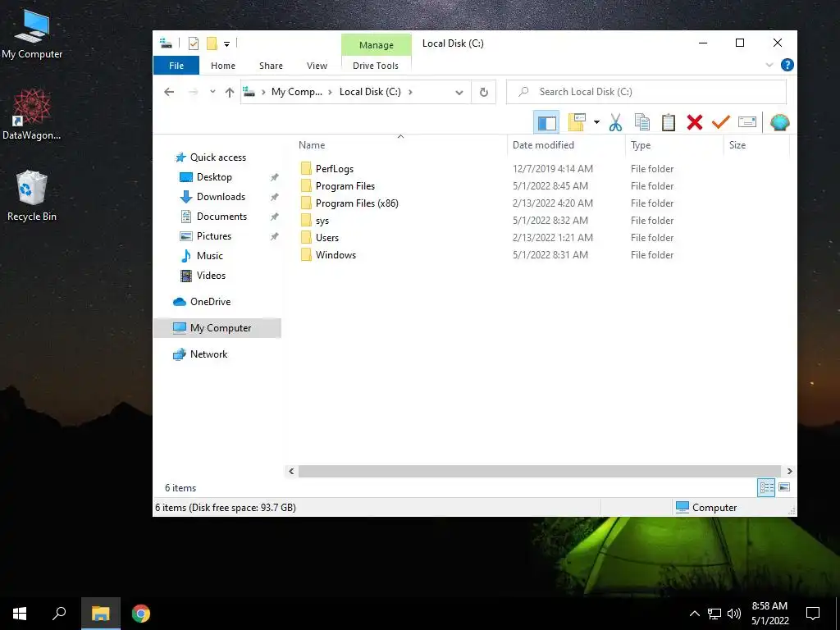
Task: Go back with the Back arrow
Action: point(169,92)
